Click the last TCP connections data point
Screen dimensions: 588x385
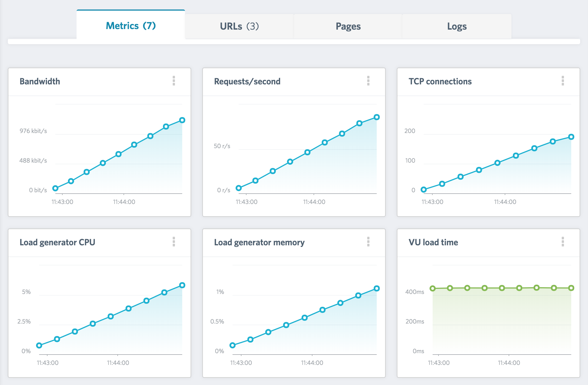[571, 137]
